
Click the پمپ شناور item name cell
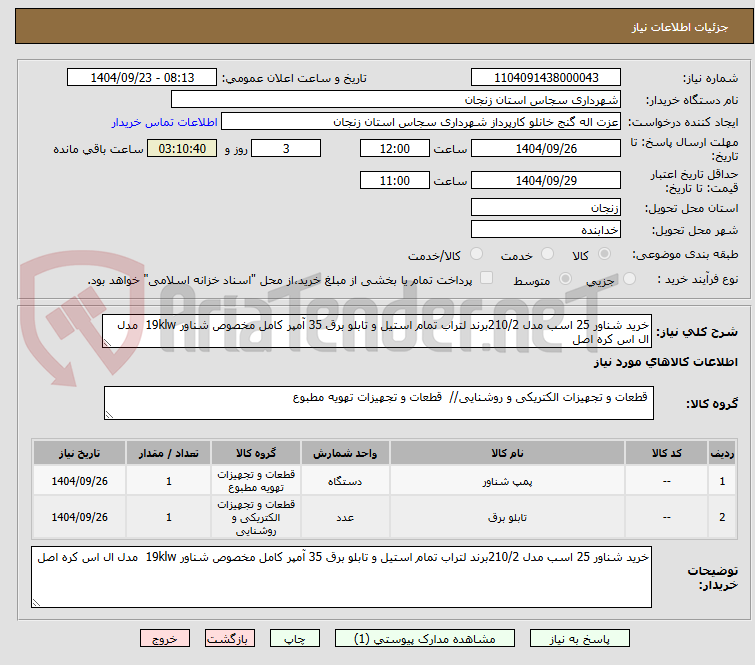coord(507,481)
